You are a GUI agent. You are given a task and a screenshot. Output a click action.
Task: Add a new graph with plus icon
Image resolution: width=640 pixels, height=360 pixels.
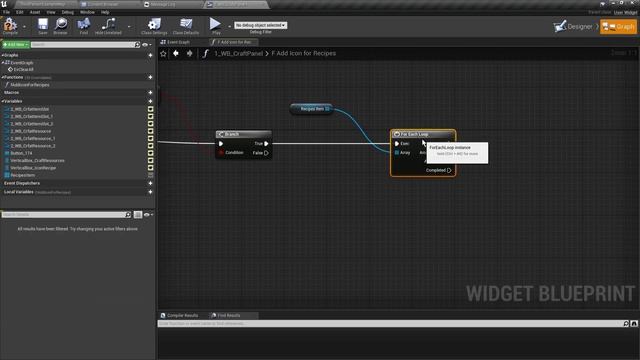pyautogui.click(x=150, y=55)
